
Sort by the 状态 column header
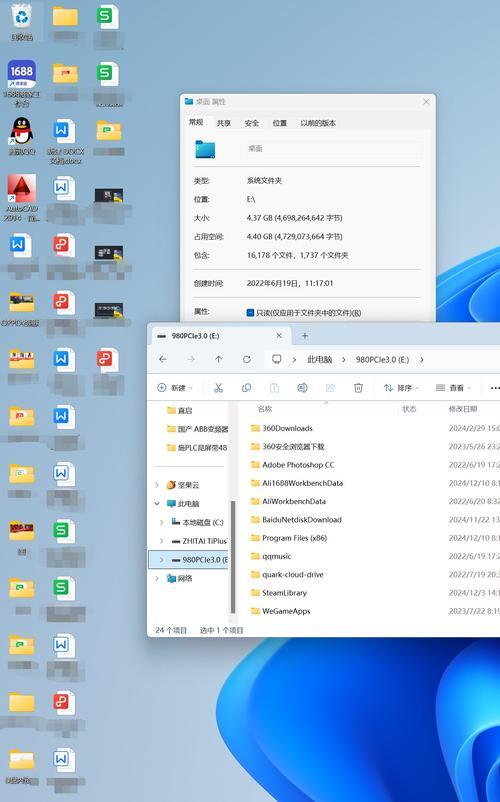tap(410, 409)
